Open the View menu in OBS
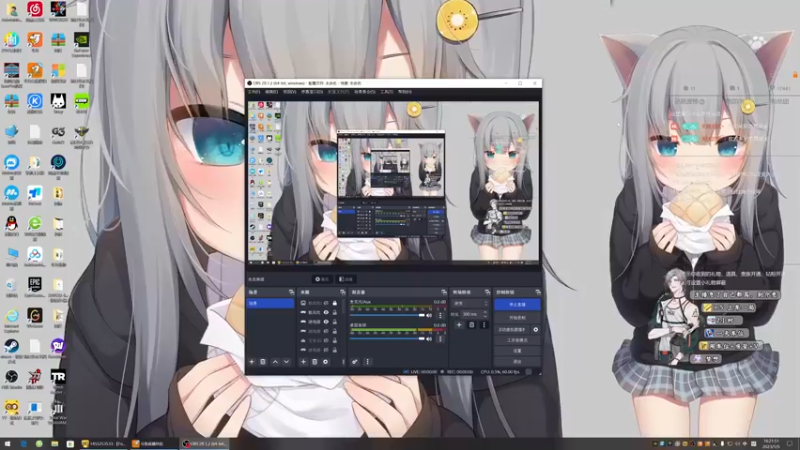Viewport: 800px width, 450px height. pos(289,92)
